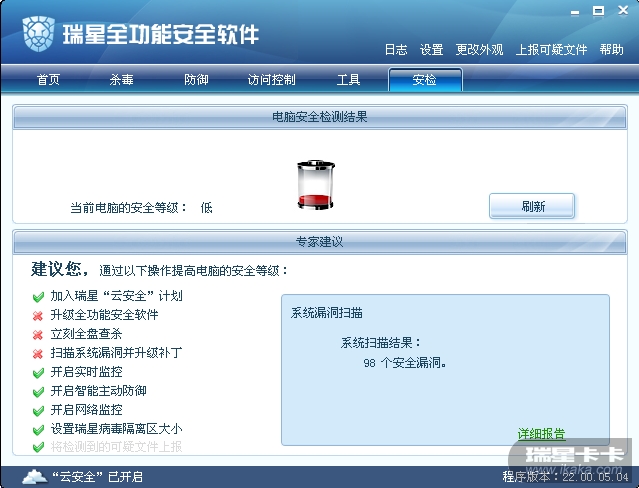639x488 pixels.
Task: Minimize the Rising window
Action: pos(575,12)
